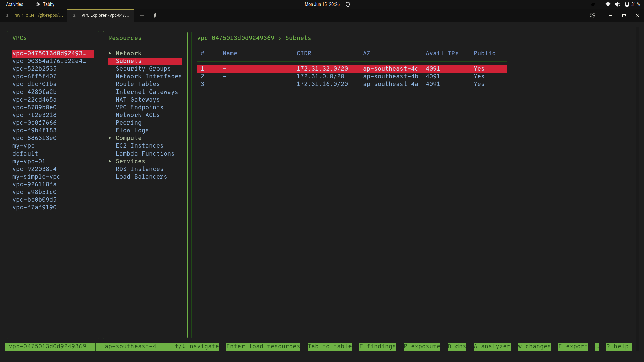Screen dimensions: 644x362
Task: Select NAT Gateways resource
Action: (x=138, y=100)
